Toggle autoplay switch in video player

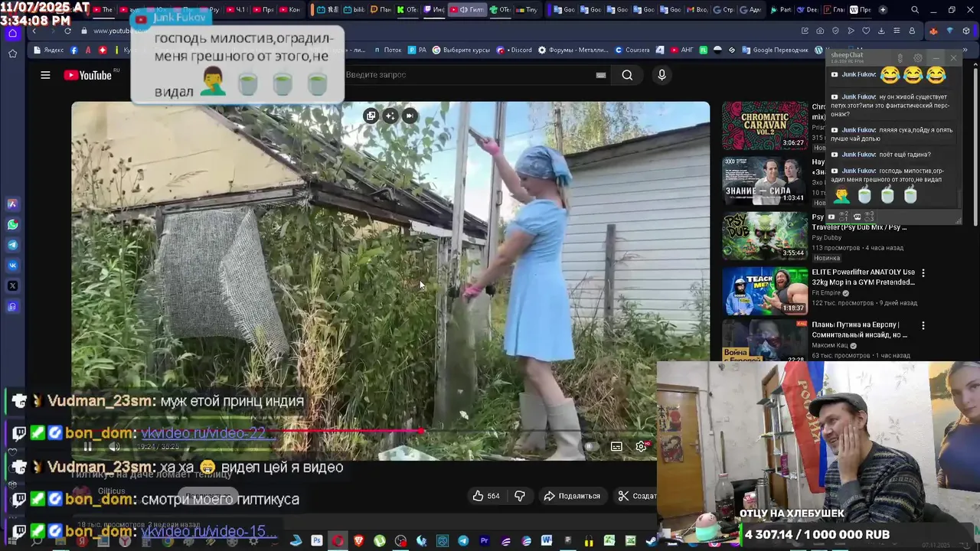(x=590, y=446)
